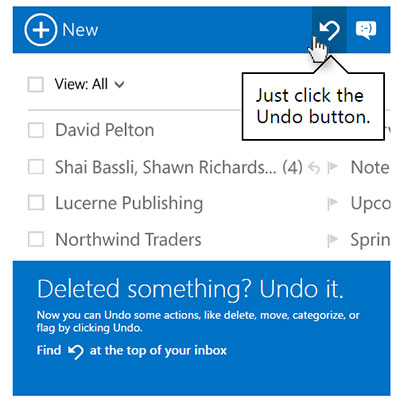This screenshot has height=399, width=400.
Task: Click the New plus circle icon
Action: 41,30
